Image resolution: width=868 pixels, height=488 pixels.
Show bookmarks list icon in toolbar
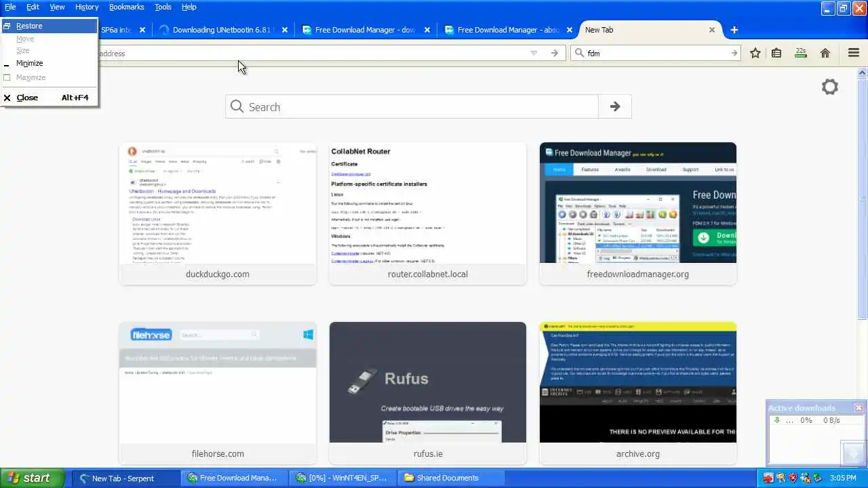click(776, 53)
